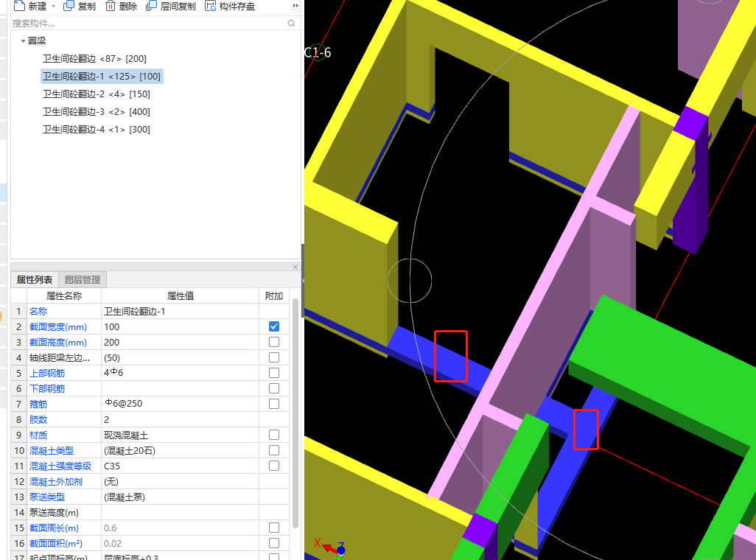Screen dimensions: 756x560
Task: Select 卫生间砼翻边-1 <125> [100] item
Action: (x=101, y=76)
